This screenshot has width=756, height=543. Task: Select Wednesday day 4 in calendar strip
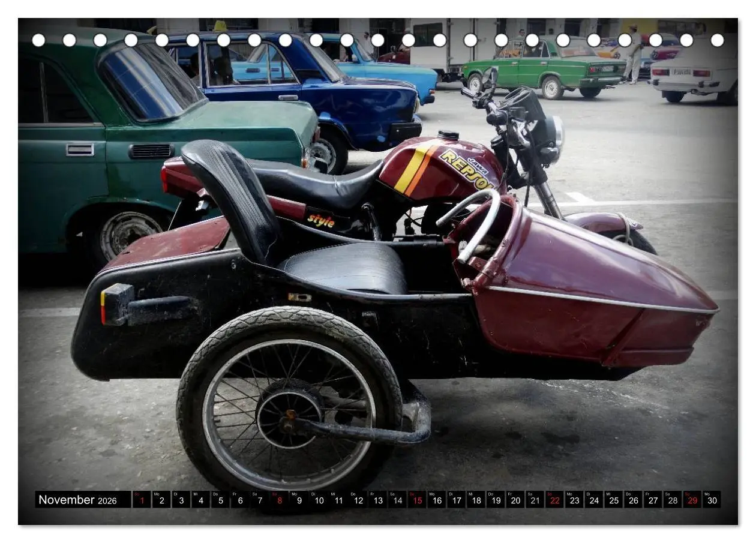pyautogui.click(x=200, y=499)
